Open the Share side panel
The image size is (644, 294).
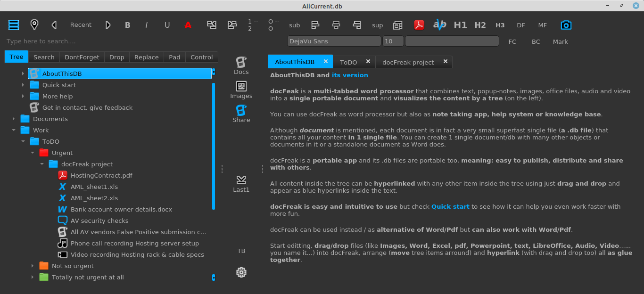pyautogui.click(x=241, y=114)
